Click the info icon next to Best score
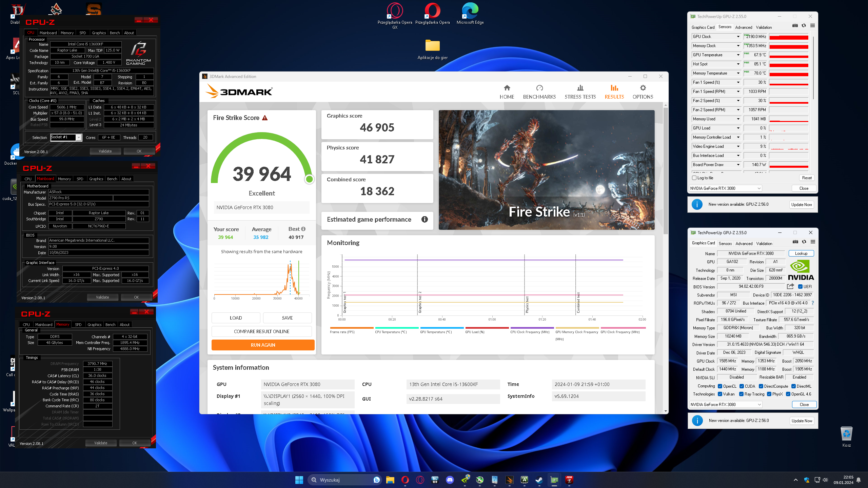 coord(303,229)
